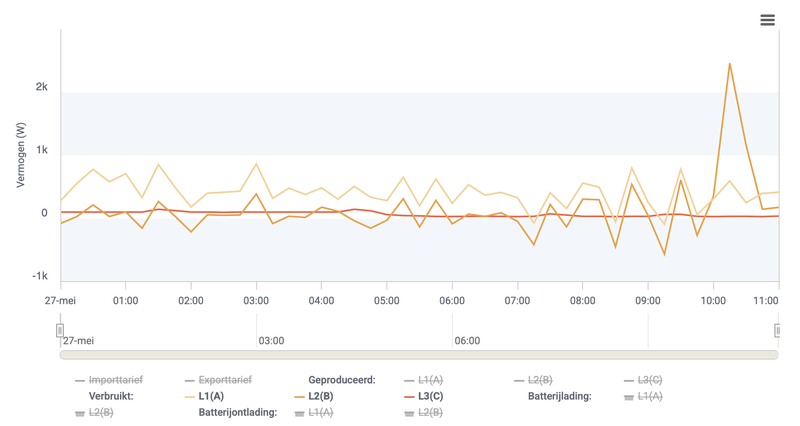Image resolution: width=800 pixels, height=426 pixels.
Task: Click the 06:00 navigator label
Action: pos(467,341)
